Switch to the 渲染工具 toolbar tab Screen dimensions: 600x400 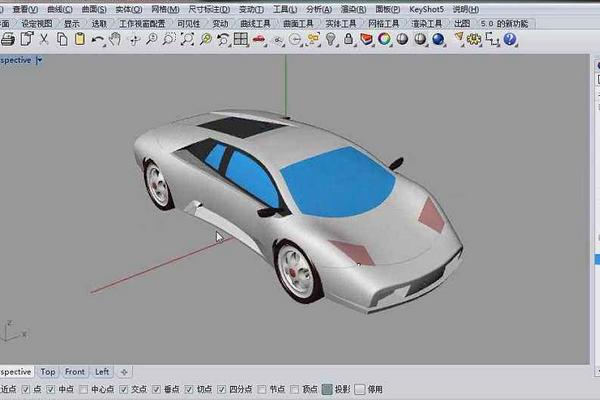click(426, 24)
